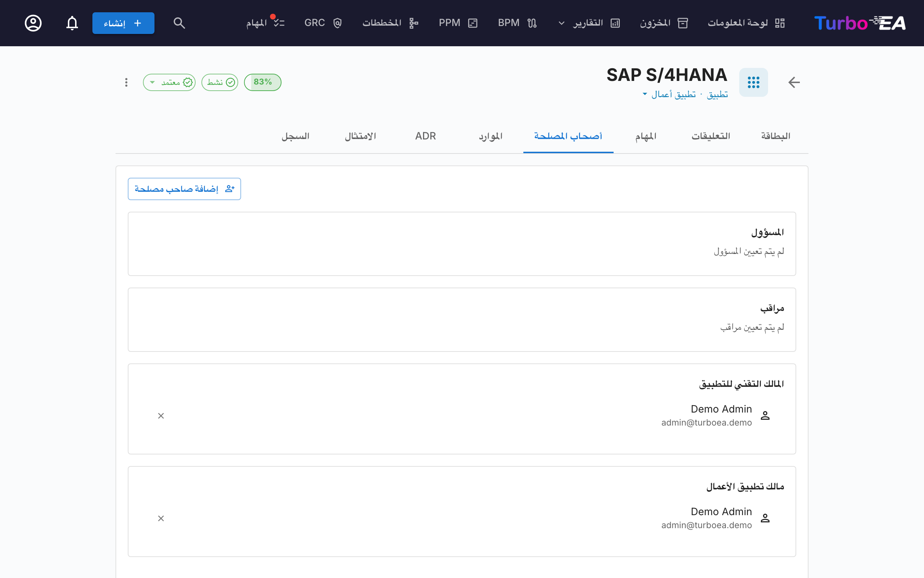Viewport: 924px width, 578px height.
Task: Click the 83% data quality badge
Action: click(263, 82)
